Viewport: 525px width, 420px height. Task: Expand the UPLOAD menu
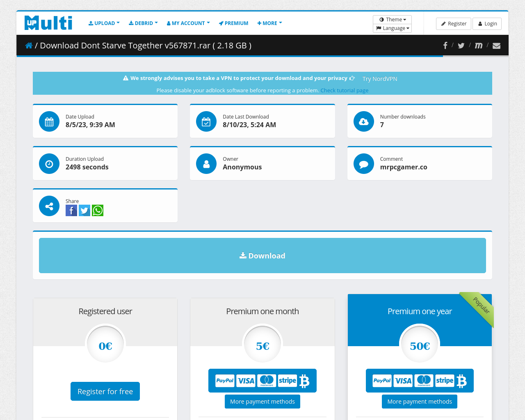[104, 23]
